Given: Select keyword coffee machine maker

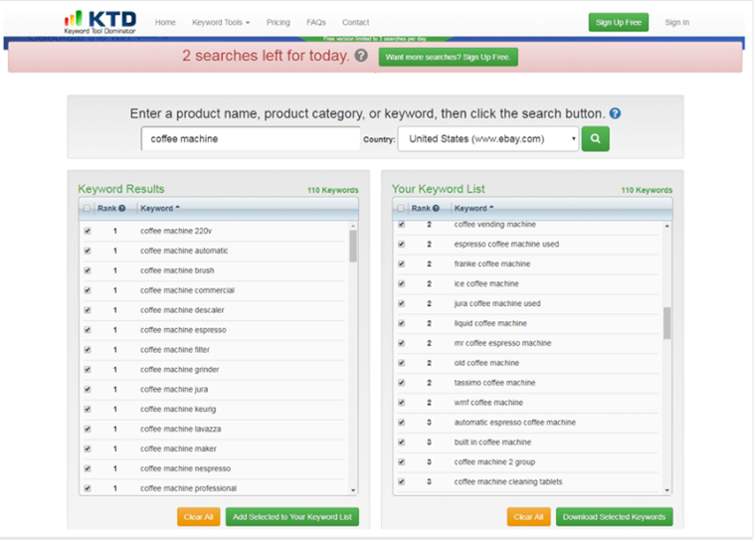Looking at the screenshot, I should 178,449.
